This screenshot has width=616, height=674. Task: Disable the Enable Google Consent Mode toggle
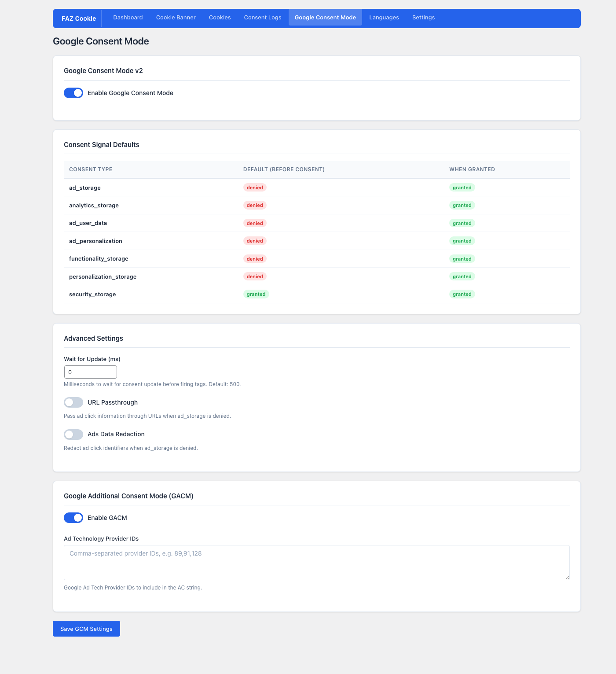point(73,93)
